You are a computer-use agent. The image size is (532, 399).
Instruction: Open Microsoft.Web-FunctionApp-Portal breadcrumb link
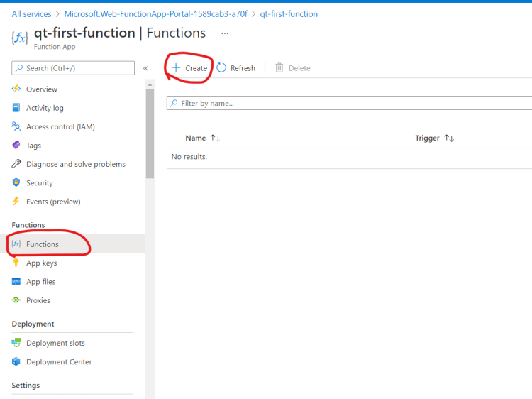pyautogui.click(x=156, y=14)
